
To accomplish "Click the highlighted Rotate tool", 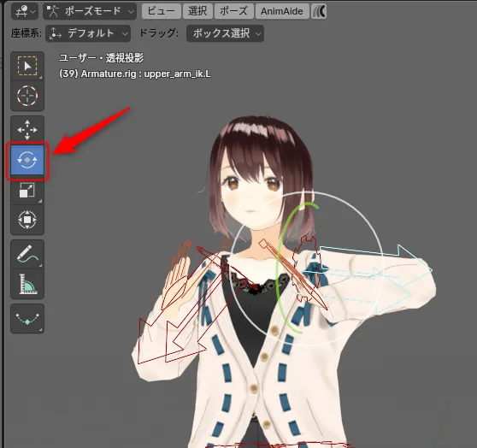I will tap(27, 160).
